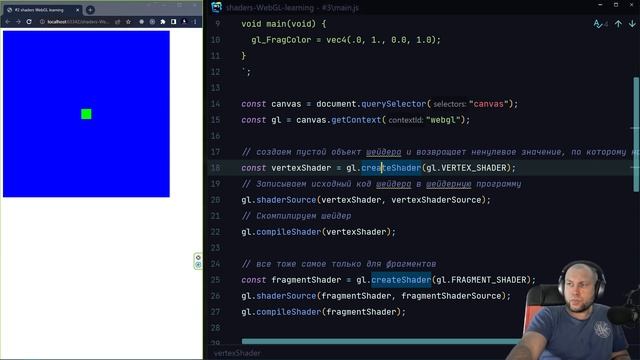The image size is (640, 360).
Task: Click getContext on line 15
Action: pyautogui.click(x=356, y=120)
